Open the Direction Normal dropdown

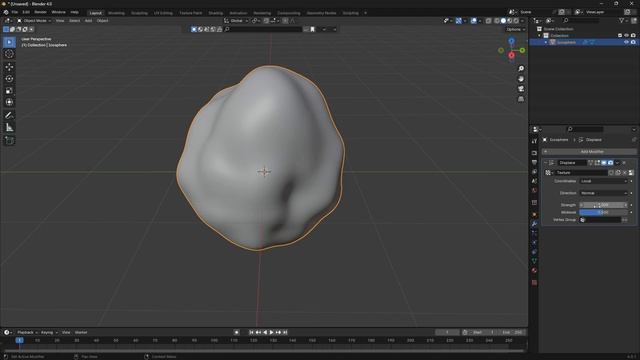coord(603,193)
